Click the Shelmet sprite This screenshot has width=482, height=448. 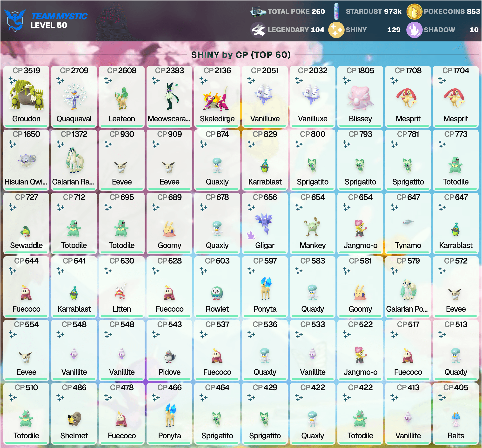click(74, 419)
